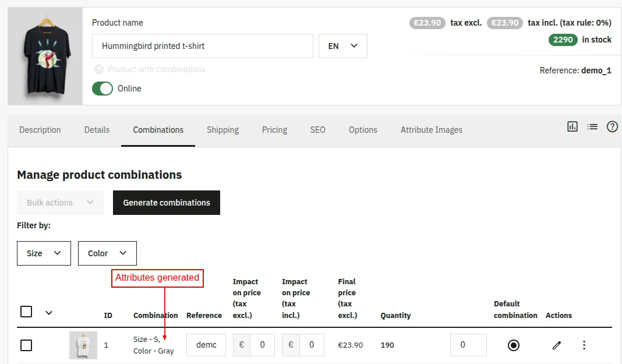
Task: Click the Hummingbird t-shirt product thumbnail
Action: [45, 56]
